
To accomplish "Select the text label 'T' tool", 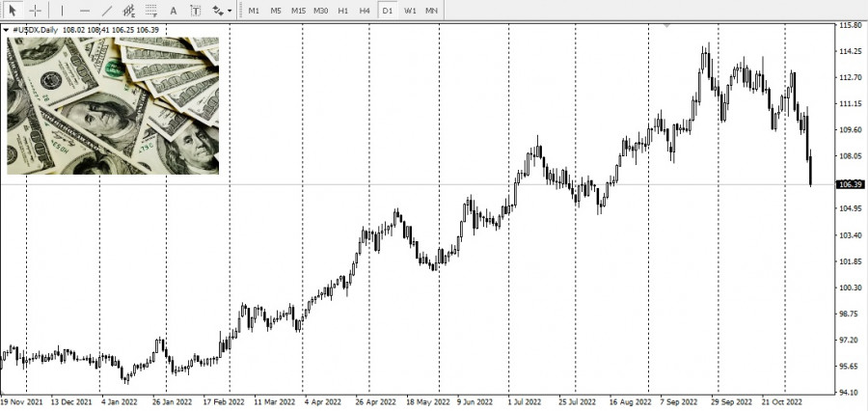I will coord(196,10).
